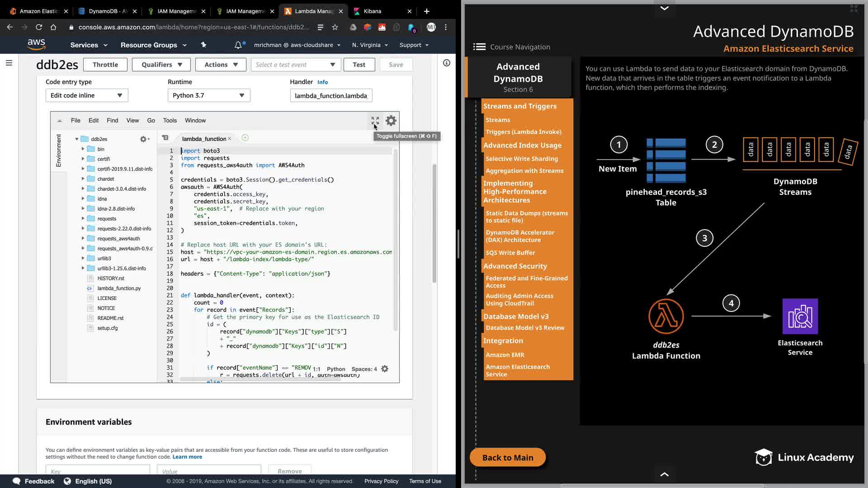The width and height of the screenshot is (868, 488).
Task: Open the environment tree settings gear
Action: (x=144, y=139)
